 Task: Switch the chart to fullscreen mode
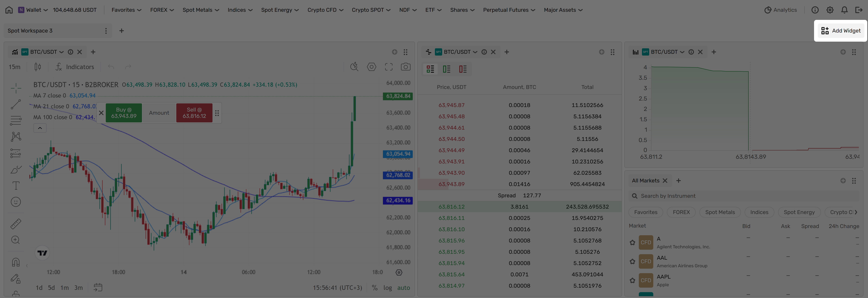388,67
